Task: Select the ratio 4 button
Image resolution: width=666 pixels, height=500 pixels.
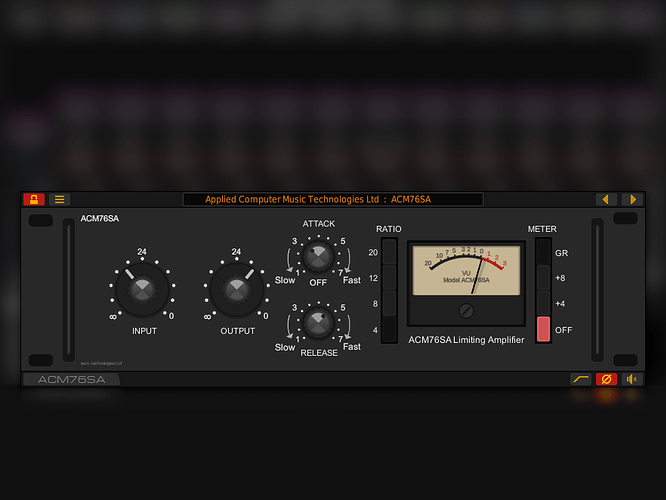Action: pos(389,329)
